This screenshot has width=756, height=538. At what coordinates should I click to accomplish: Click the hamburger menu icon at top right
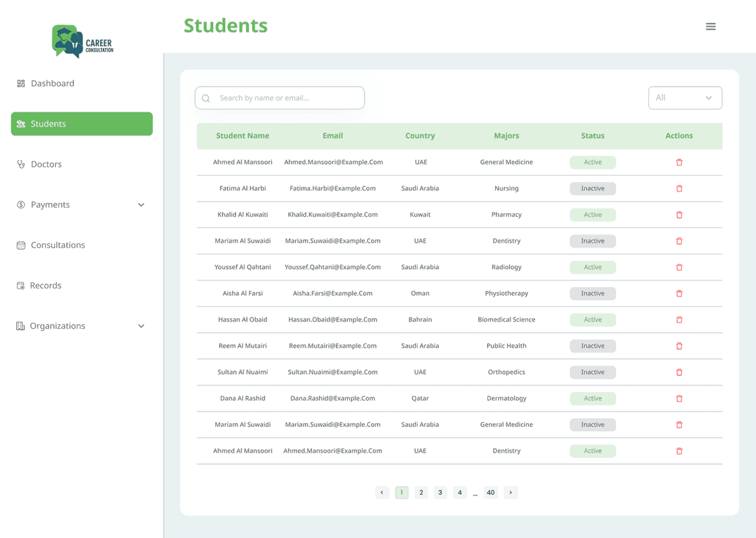coord(710,27)
